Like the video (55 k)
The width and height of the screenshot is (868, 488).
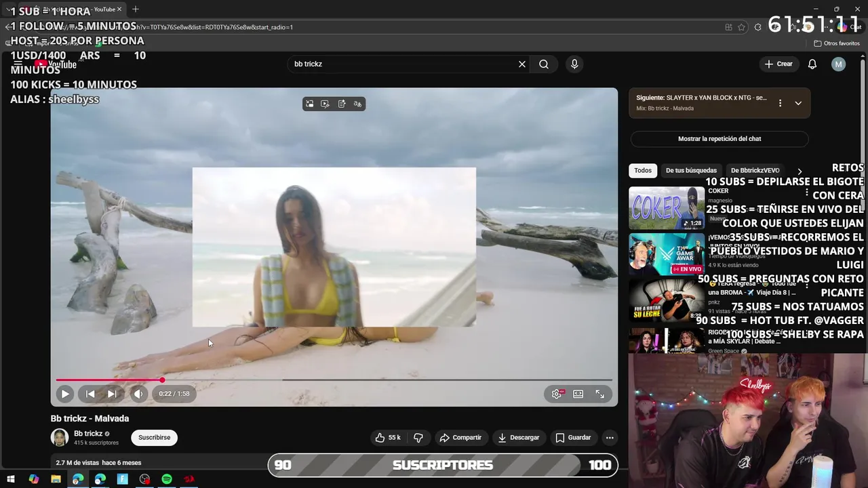pos(389,438)
